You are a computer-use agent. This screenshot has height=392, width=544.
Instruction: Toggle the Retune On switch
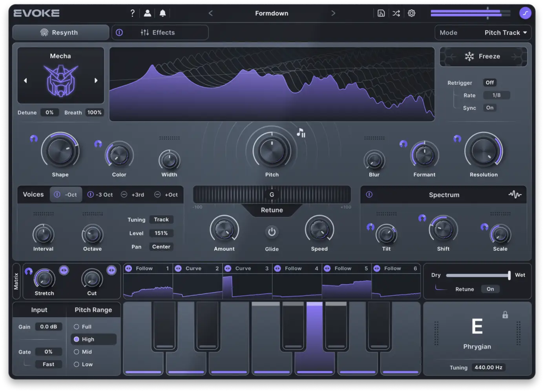click(x=490, y=289)
